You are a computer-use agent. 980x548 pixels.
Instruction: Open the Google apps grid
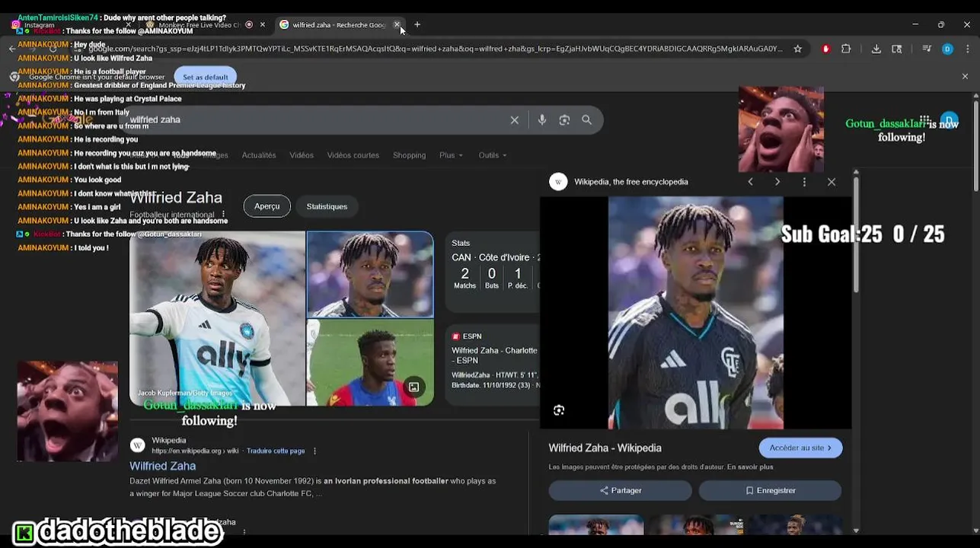[924, 119]
